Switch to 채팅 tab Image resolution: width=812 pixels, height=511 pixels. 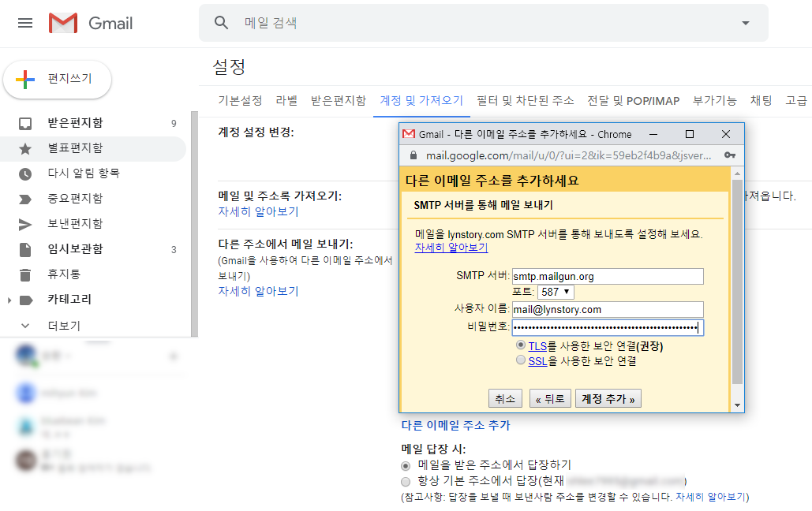[x=761, y=100]
